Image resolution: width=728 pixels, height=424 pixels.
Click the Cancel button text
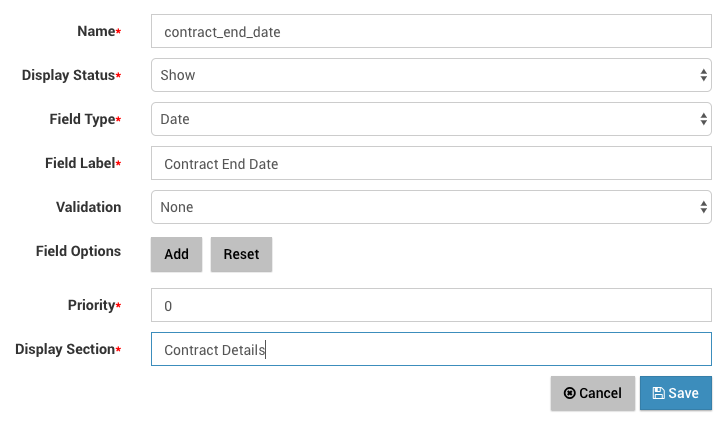[600, 394]
